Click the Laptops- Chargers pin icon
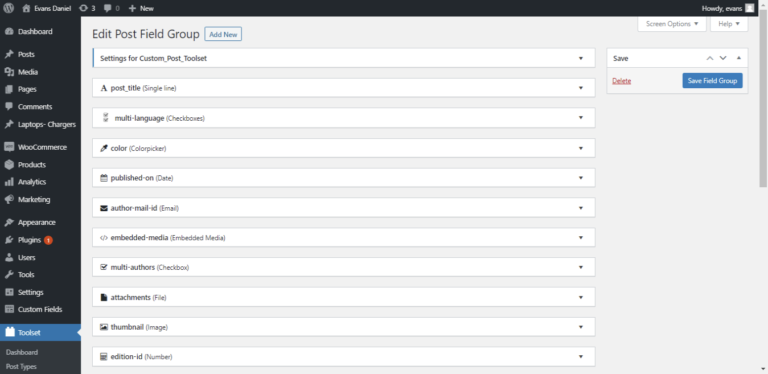This screenshot has width=768, height=374. 9,124
